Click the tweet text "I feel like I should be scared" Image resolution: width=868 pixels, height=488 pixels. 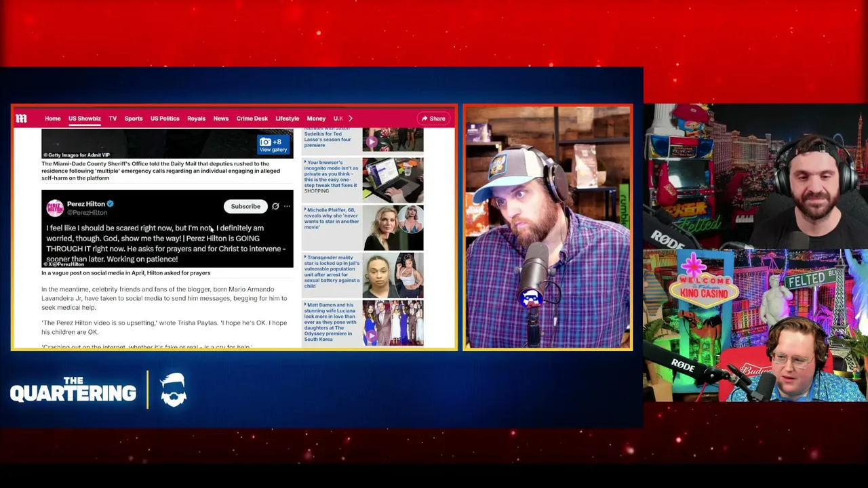pos(165,243)
